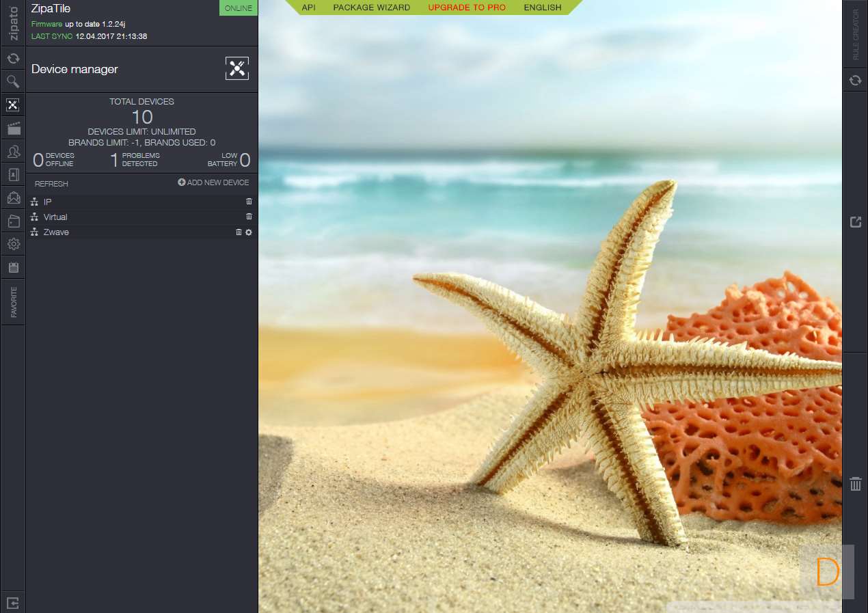868x613 pixels.
Task: Expand the Zwave network tree item
Action: pos(55,232)
